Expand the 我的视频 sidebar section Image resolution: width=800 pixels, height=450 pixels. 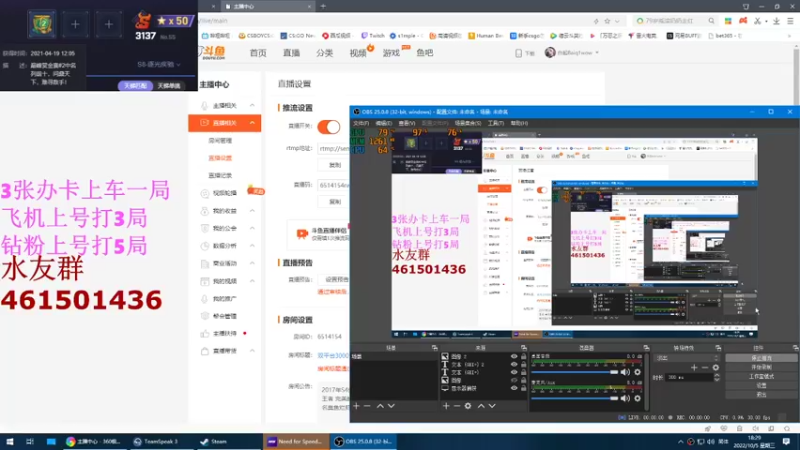pyautogui.click(x=252, y=281)
